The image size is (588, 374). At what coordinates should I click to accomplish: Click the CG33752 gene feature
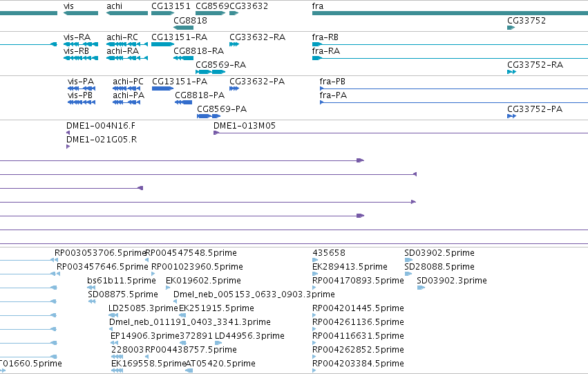click(511, 28)
